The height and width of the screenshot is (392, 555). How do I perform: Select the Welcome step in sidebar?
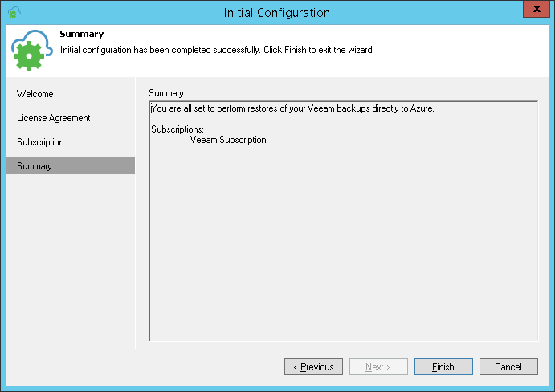(35, 94)
